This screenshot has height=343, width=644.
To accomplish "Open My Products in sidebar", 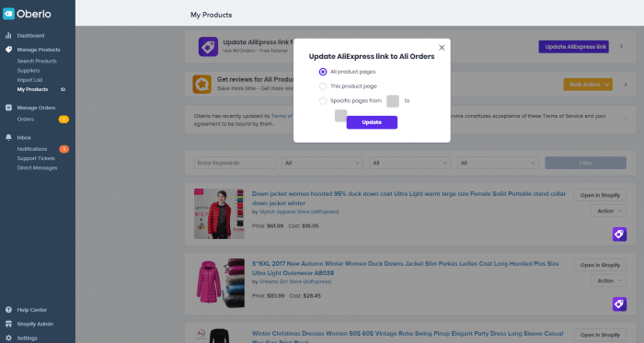I will point(32,89).
